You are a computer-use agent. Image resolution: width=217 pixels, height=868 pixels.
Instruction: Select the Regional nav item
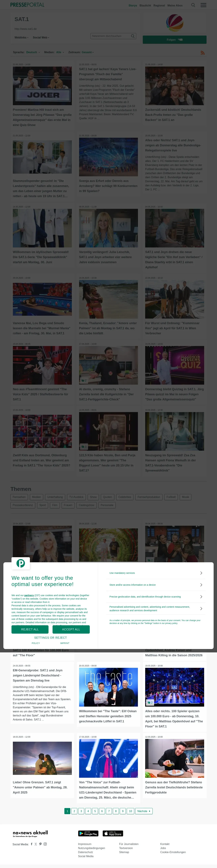click(159, 5)
